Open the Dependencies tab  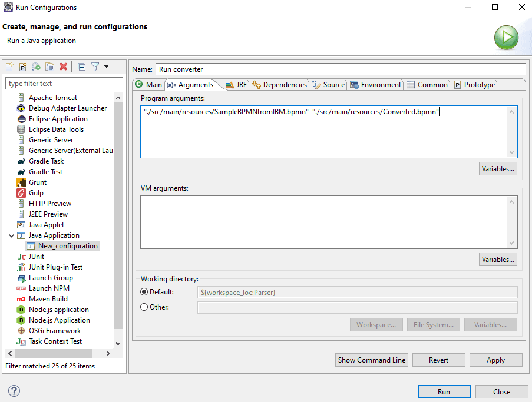280,85
